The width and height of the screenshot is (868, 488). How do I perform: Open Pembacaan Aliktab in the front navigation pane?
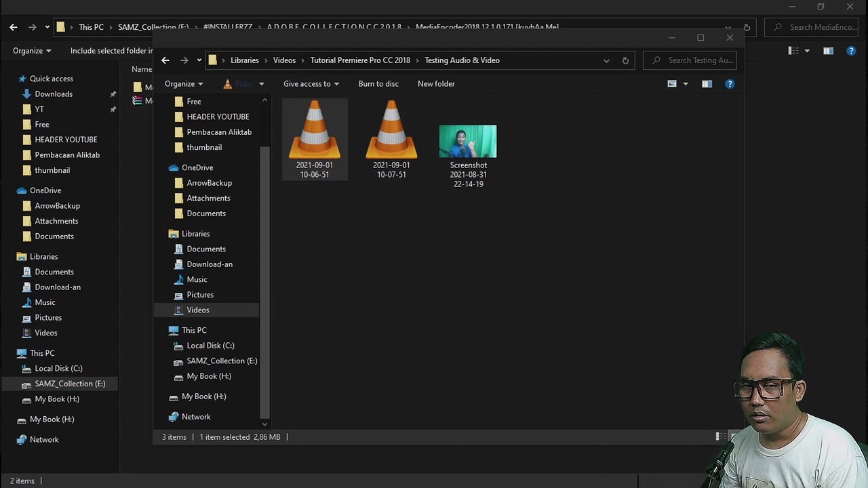point(219,132)
